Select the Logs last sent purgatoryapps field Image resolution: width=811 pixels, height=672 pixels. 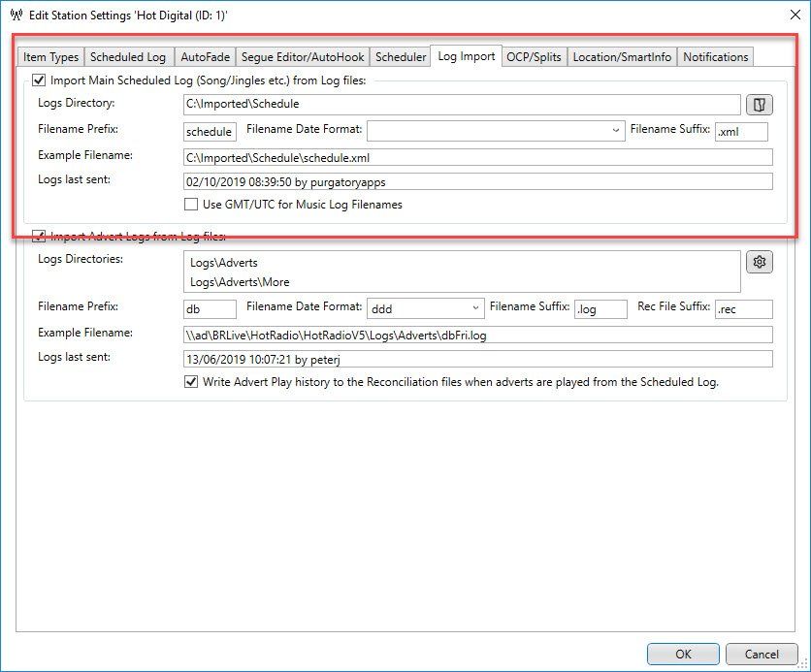coord(478,182)
